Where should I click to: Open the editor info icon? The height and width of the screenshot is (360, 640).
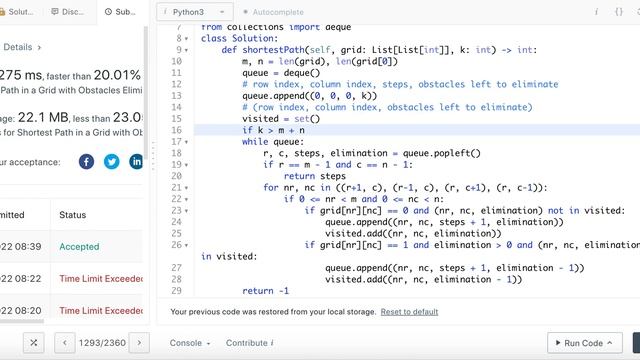[596, 12]
